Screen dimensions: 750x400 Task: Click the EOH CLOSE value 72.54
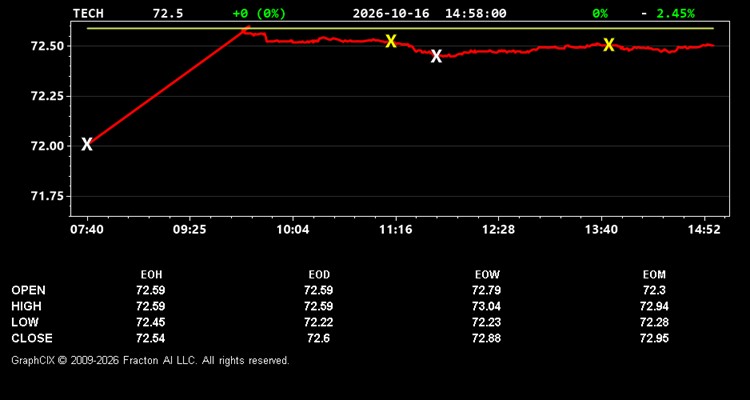click(x=151, y=338)
